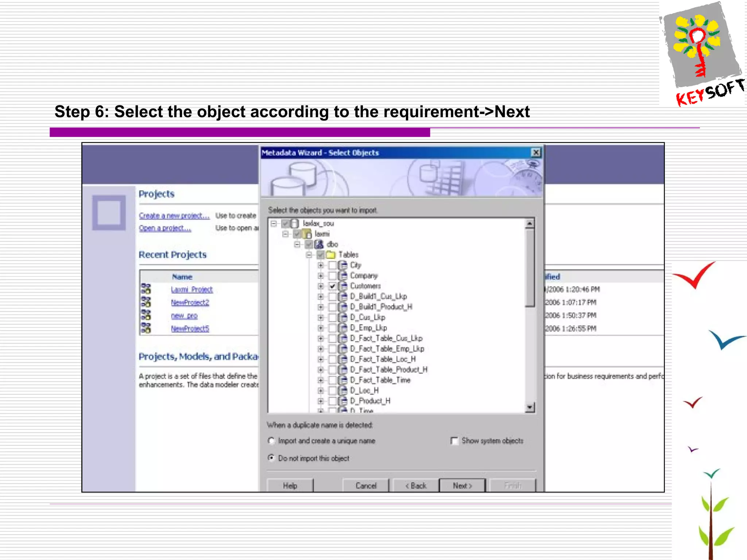
Task: Click the Company table icon
Action: point(343,276)
